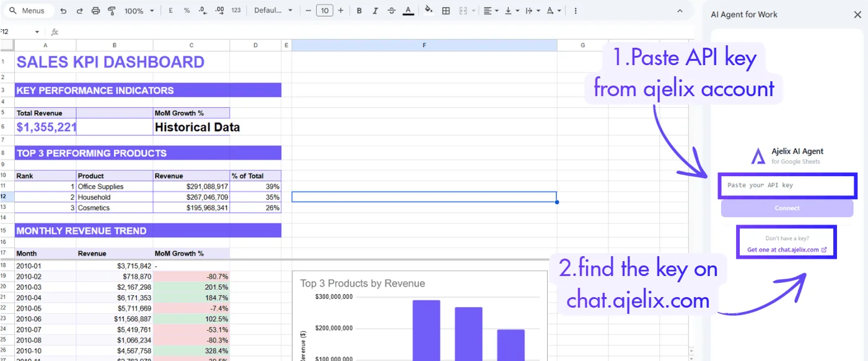The width and height of the screenshot is (868, 361).
Task: Click the tallest bar in the chart
Action: point(426,330)
